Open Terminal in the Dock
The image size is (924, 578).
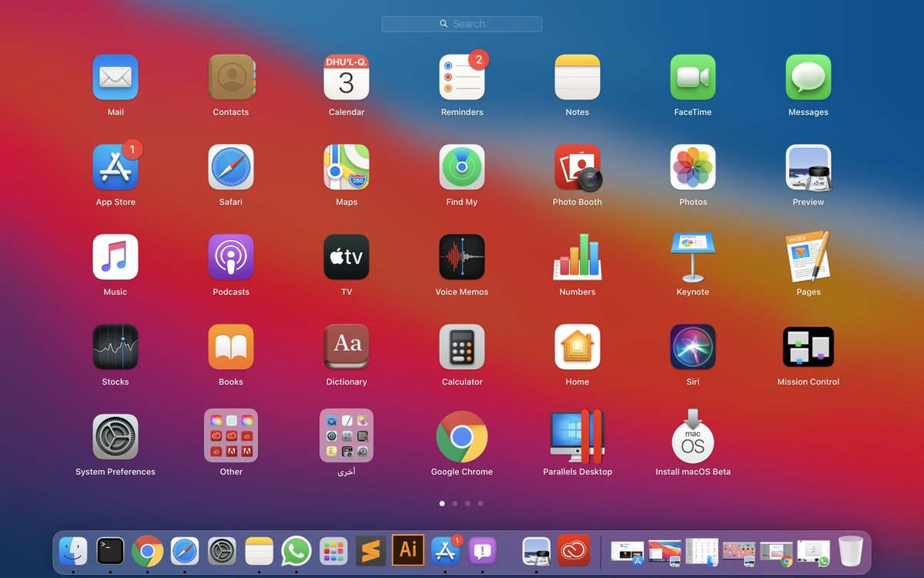pyautogui.click(x=110, y=551)
